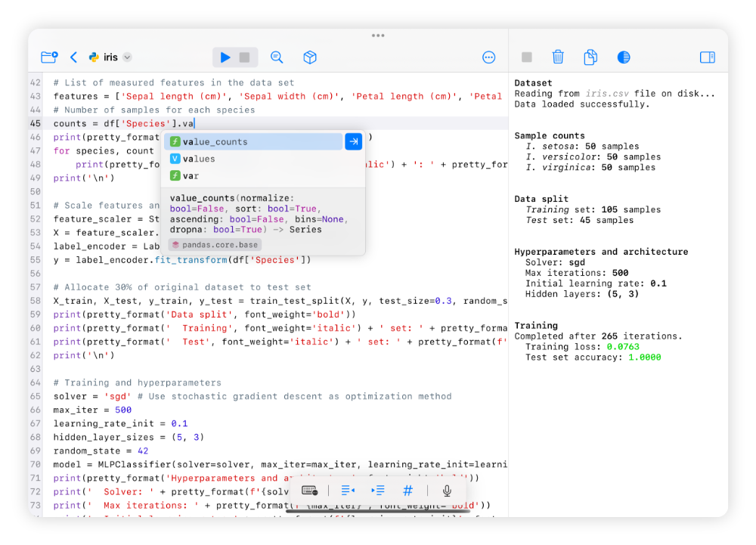Comment the line using the hash icon

tap(407, 490)
